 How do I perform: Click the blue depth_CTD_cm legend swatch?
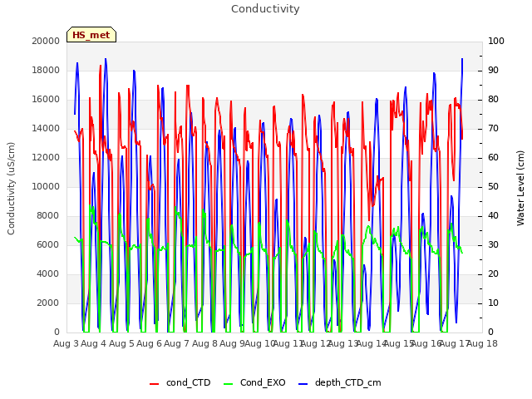[x=303, y=383]
